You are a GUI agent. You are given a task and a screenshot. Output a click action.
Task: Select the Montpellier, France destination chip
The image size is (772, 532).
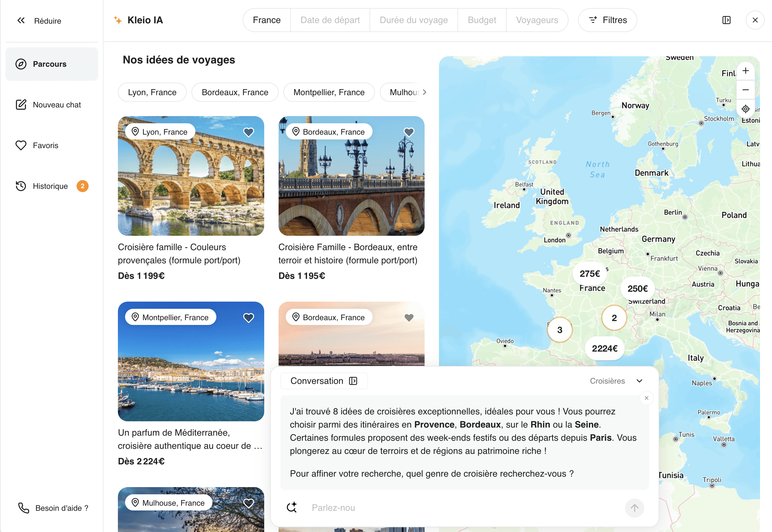click(x=329, y=92)
